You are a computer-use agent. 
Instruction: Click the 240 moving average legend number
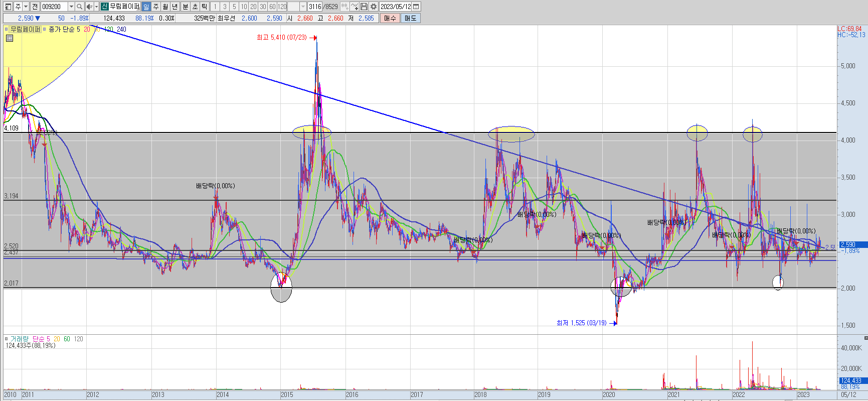tap(121, 30)
